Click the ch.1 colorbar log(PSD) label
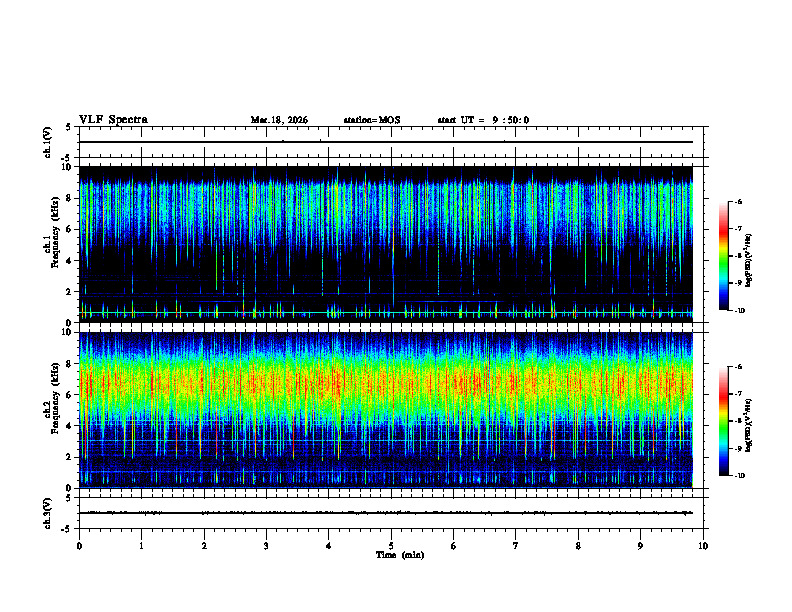The width and height of the screenshot is (792, 612). pyautogui.click(x=749, y=260)
